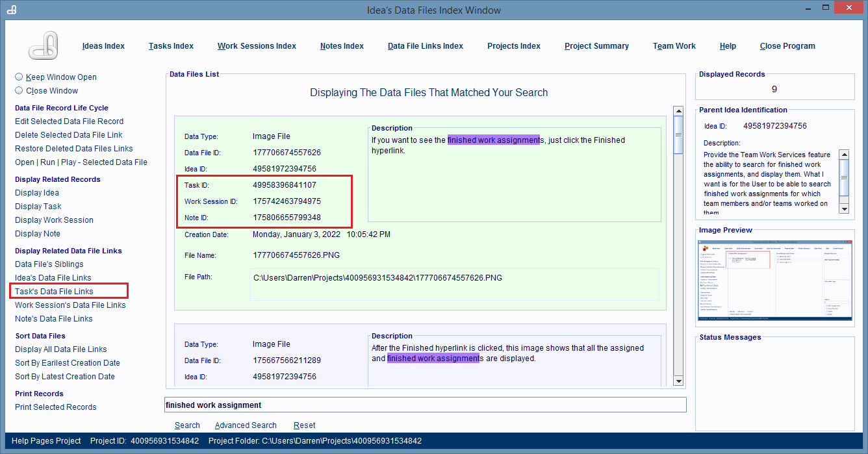Click Display Work Session link
The height and width of the screenshot is (454, 868).
click(55, 220)
